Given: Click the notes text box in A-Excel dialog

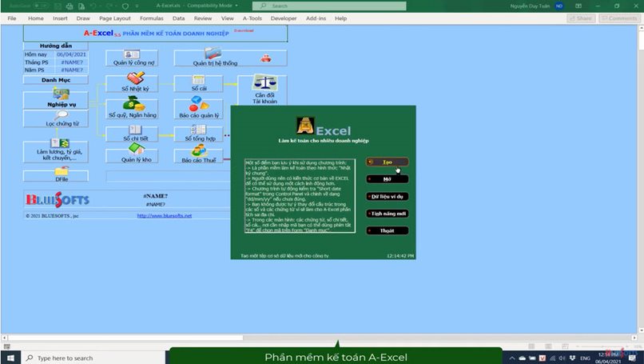Looking at the screenshot, I should click(300, 196).
